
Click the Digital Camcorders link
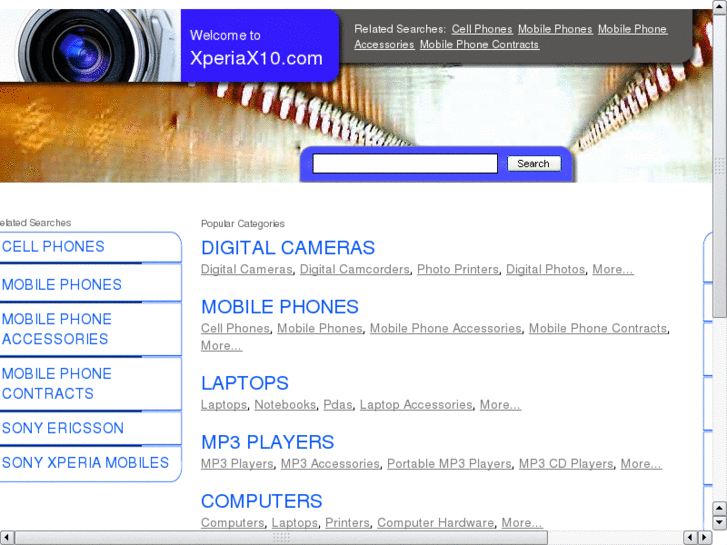pyautogui.click(x=355, y=269)
